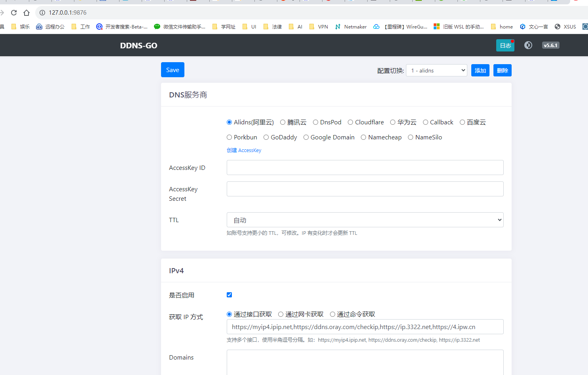Image resolution: width=588 pixels, height=375 pixels.
Task: Open the 微信文件传输助手 bookmark
Action: click(180, 27)
